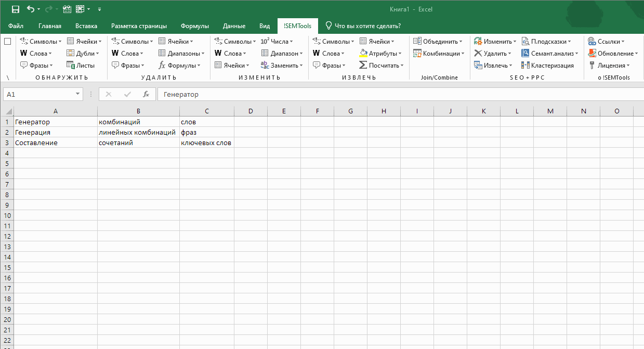Open Фразы in the ИЗВЛЕЧЬ group
This screenshot has height=349, width=644.
(x=329, y=65)
